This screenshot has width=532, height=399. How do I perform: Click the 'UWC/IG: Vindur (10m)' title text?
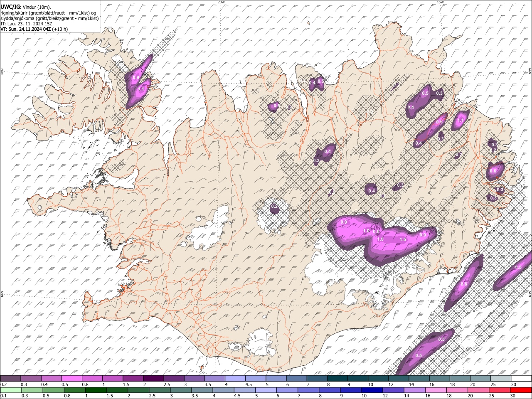click(x=25, y=7)
